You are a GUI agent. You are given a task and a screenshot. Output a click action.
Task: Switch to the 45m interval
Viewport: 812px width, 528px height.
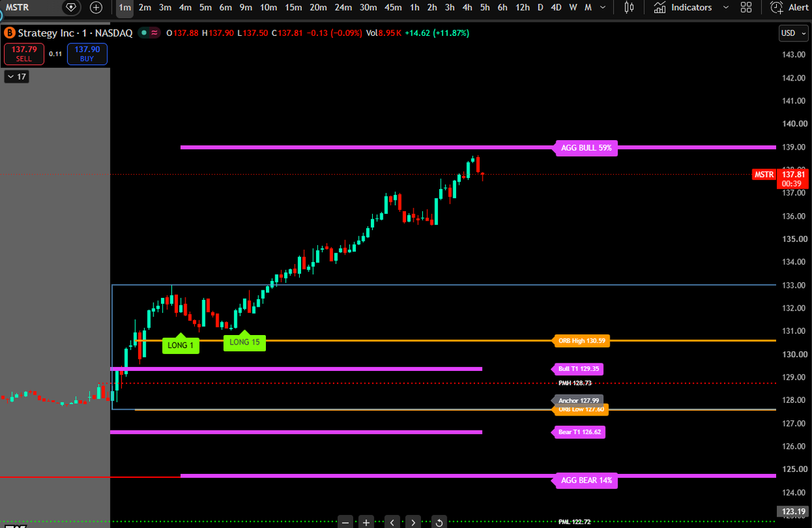pyautogui.click(x=393, y=7)
